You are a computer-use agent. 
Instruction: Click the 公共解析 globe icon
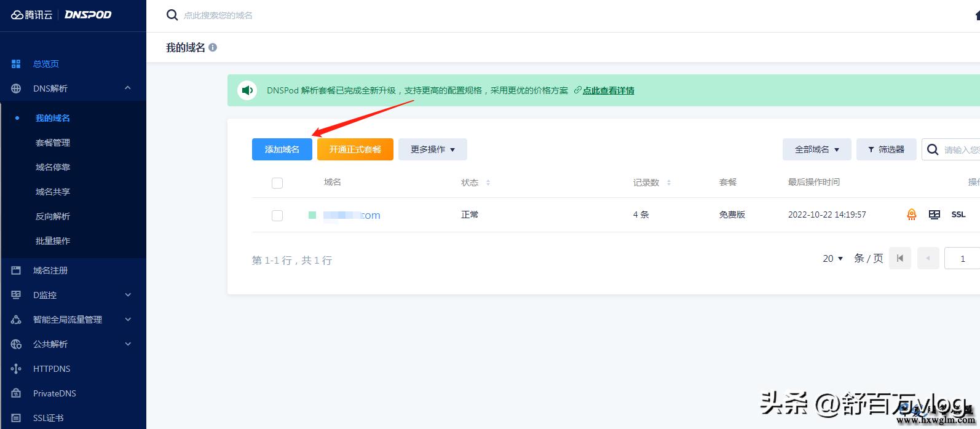pyautogui.click(x=16, y=344)
